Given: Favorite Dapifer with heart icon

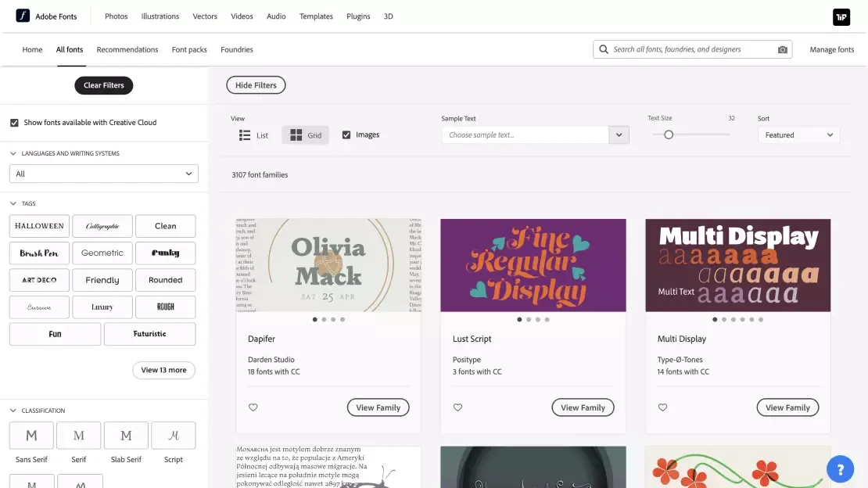Looking at the screenshot, I should 253,407.
